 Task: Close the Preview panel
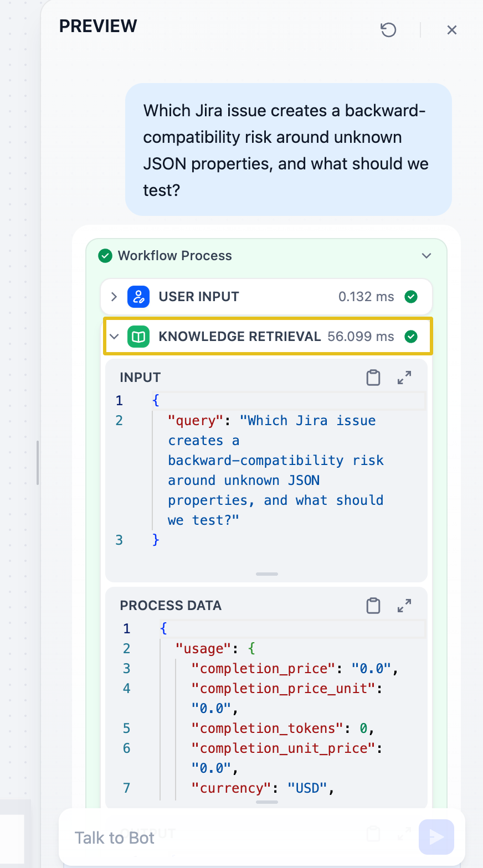click(x=452, y=30)
